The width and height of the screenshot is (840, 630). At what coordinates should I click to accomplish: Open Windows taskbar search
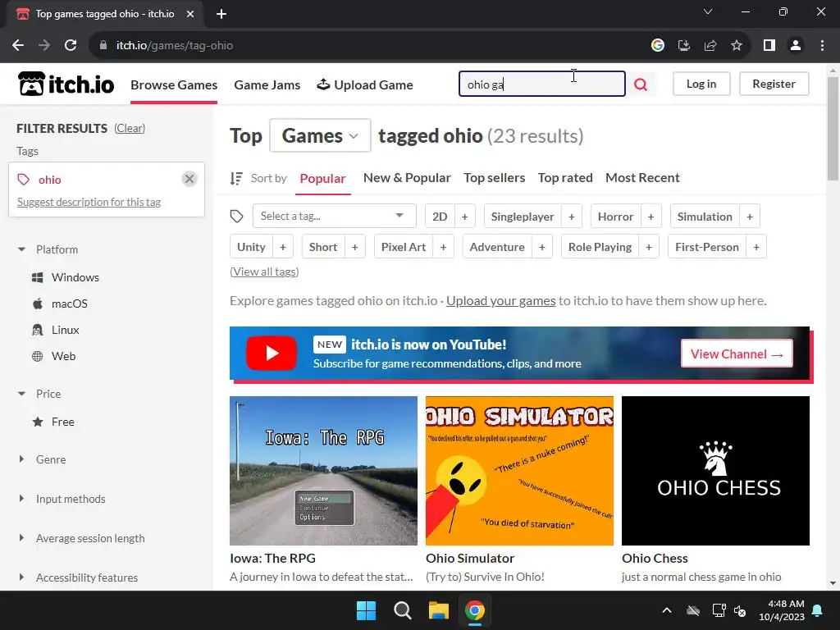(x=402, y=610)
